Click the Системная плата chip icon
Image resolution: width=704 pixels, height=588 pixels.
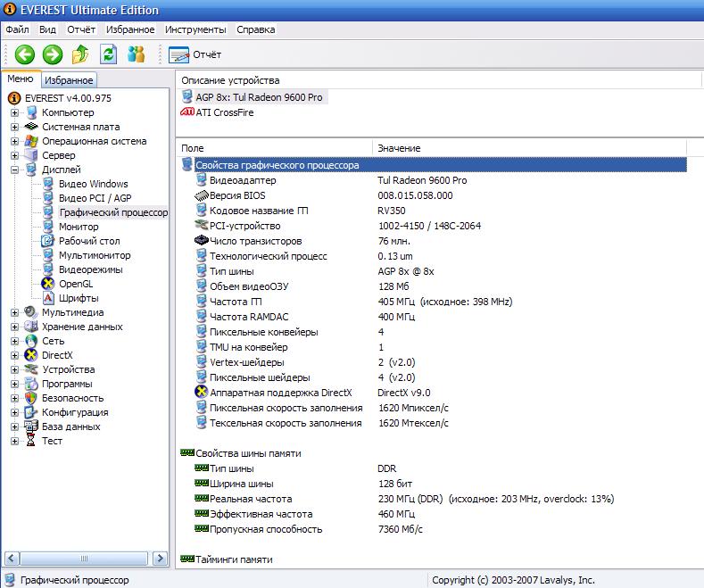[x=31, y=127]
